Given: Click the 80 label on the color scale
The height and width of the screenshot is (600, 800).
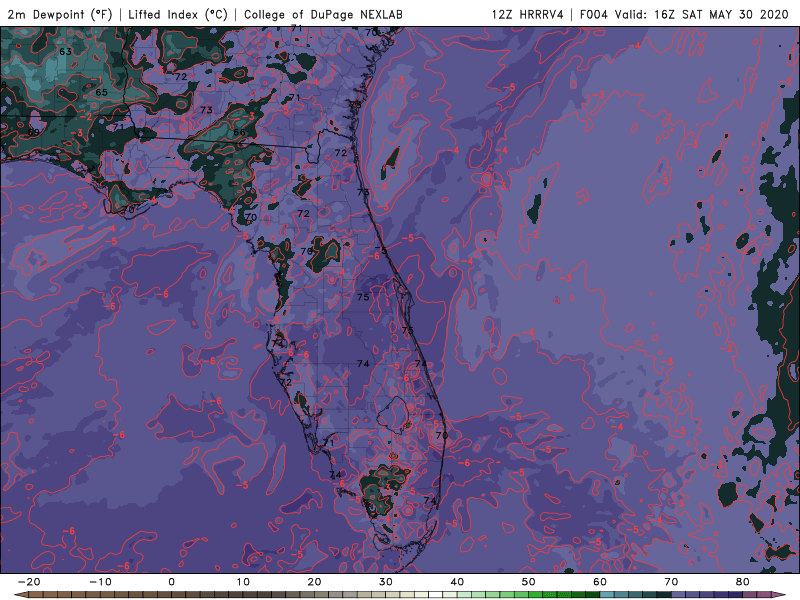Looking at the screenshot, I should [743, 582].
